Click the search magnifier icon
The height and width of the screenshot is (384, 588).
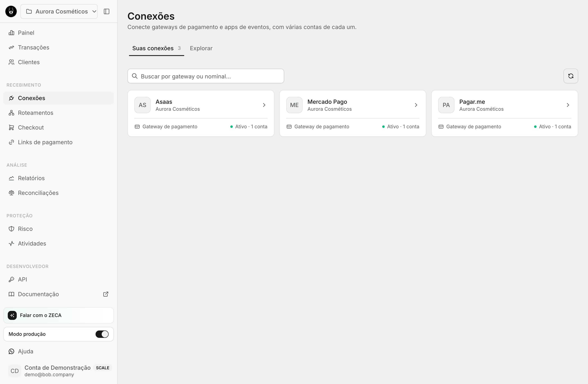(x=135, y=76)
